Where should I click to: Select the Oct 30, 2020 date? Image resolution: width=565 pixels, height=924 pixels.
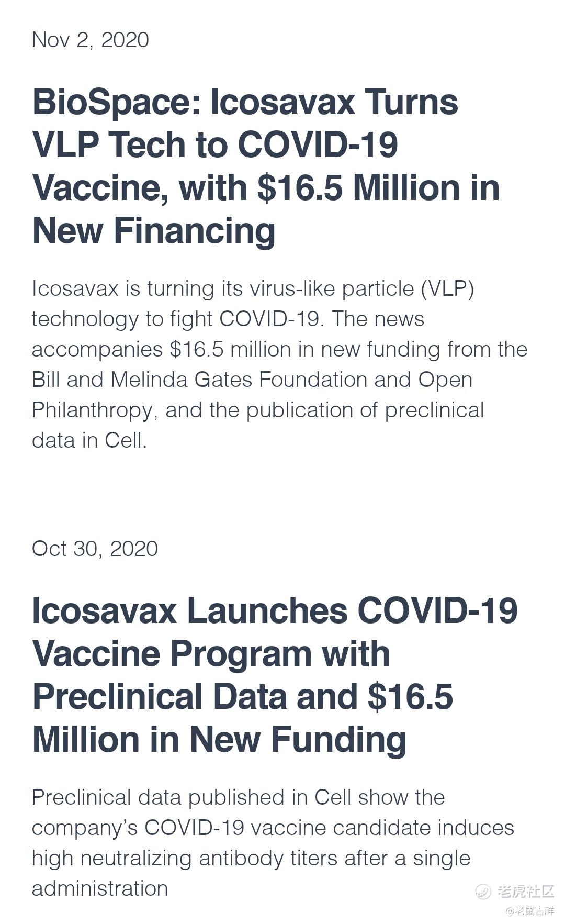[x=95, y=549]
